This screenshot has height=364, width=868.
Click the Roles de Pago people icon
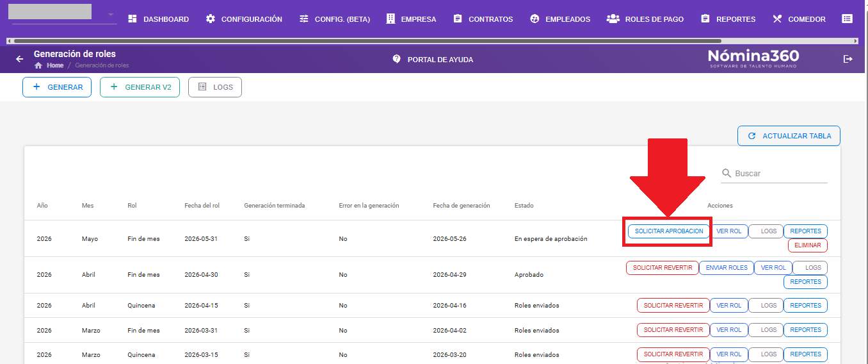tap(613, 19)
